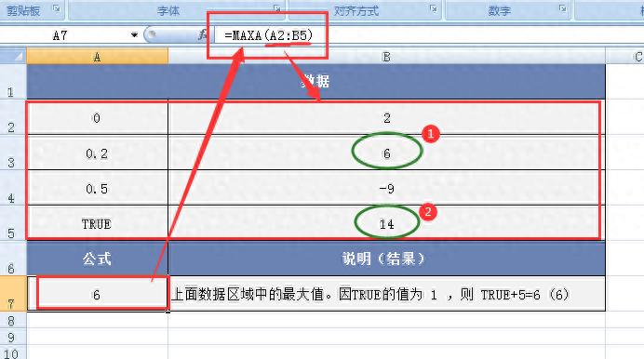Select cell B4 containing -9
This screenshot has height=359, width=644.
pyautogui.click(x=386, y=188)
